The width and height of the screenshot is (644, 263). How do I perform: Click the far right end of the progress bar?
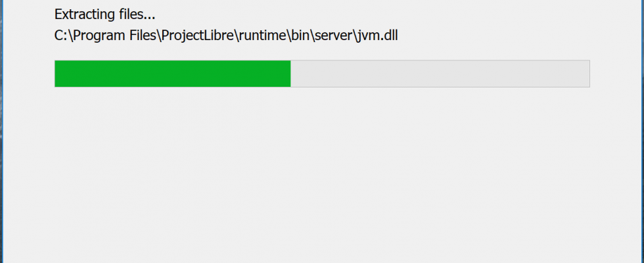pos(587,74)
